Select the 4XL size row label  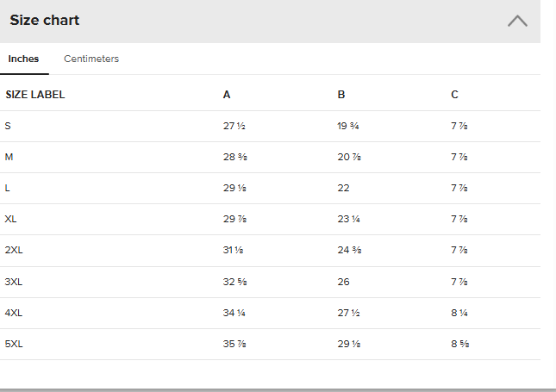point(13,313)
